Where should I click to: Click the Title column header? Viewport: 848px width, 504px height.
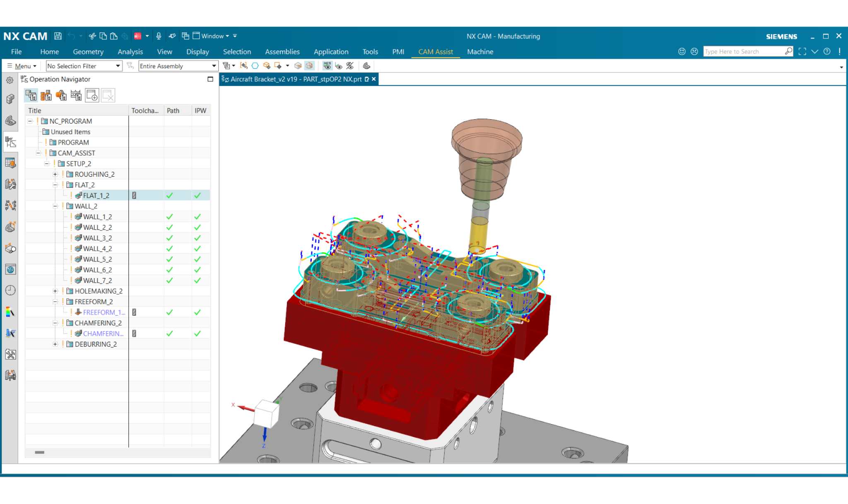(x=77, y=110)
